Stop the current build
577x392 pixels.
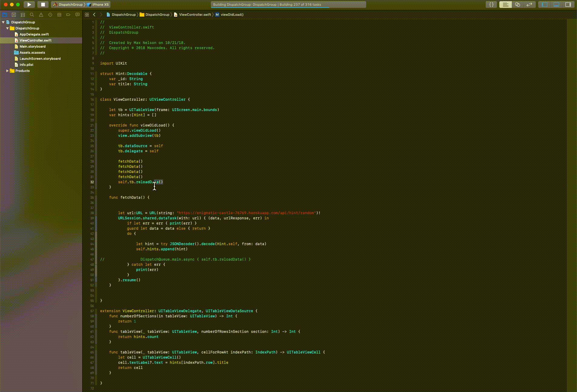coord(43,5)
